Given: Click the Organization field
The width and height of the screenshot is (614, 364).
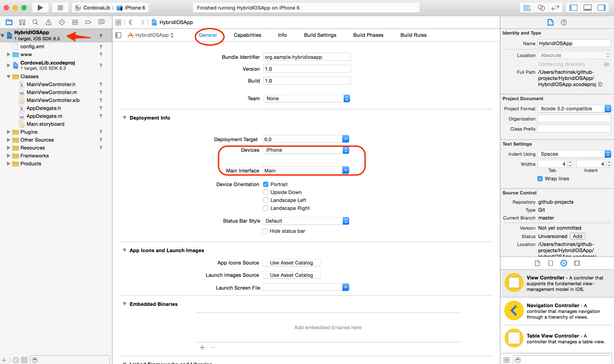Looking at the screenshot, I should [574, 119].
